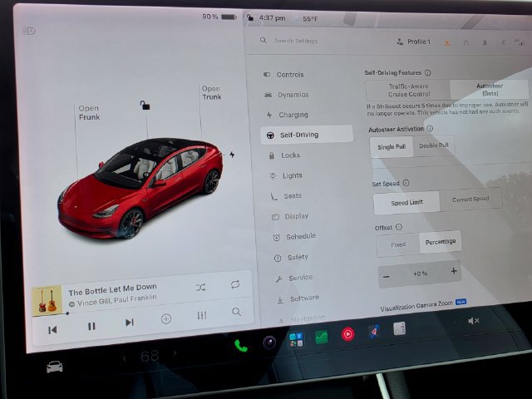Tap the lock status icon beside the clock
The width and height of the screenshot is (532, 399).
pyautogui.click(x=250, y=17)
